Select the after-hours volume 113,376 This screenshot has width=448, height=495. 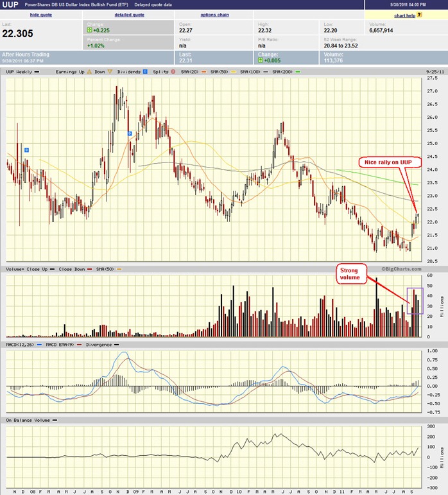333,60
